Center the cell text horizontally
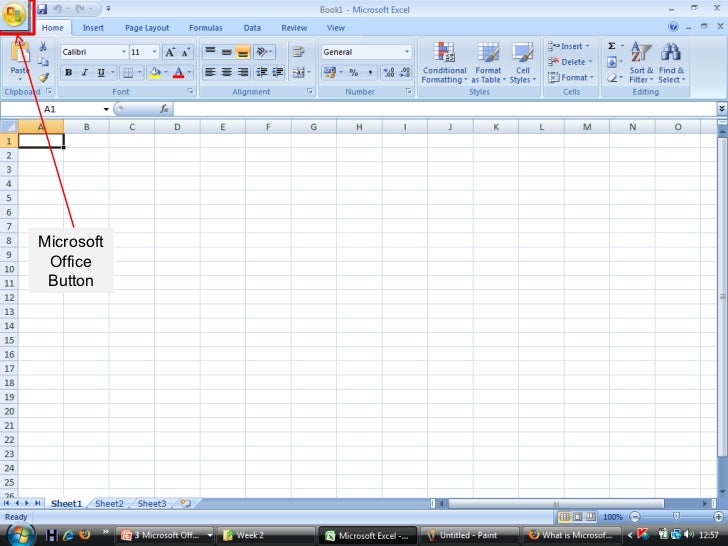728x546 pixels. (226, 72)
